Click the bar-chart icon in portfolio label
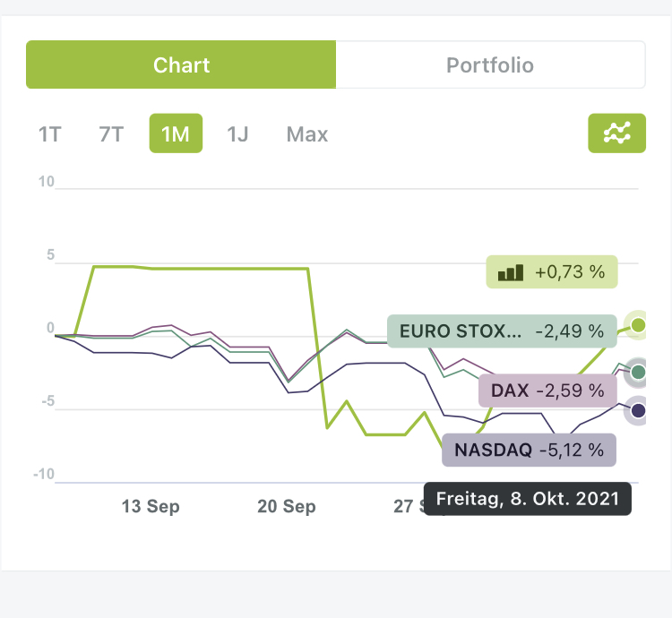 [511, 271]
